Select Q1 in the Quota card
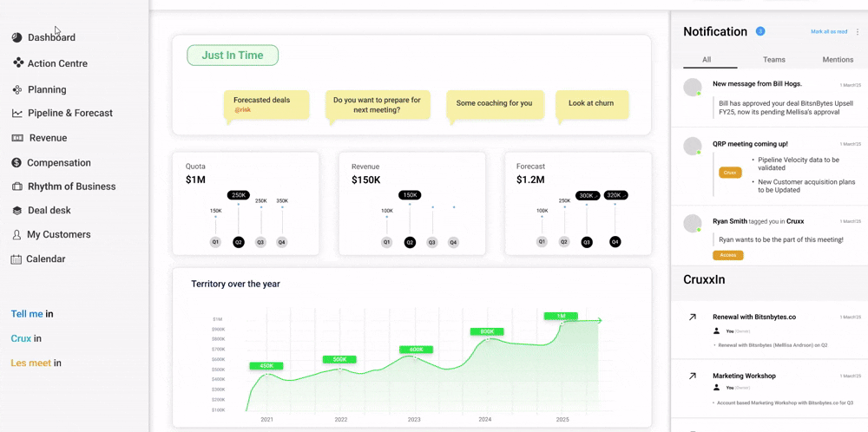 (x=215, y=242)
